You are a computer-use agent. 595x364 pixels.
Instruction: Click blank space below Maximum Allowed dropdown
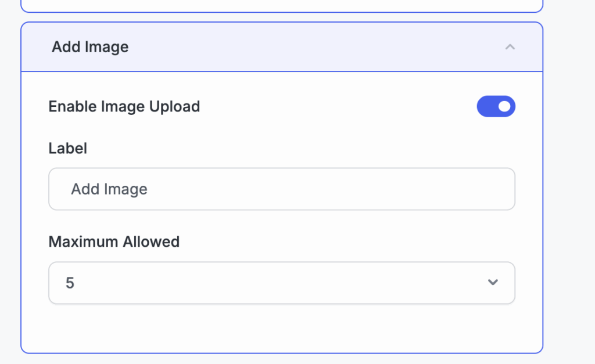point(282,328)
